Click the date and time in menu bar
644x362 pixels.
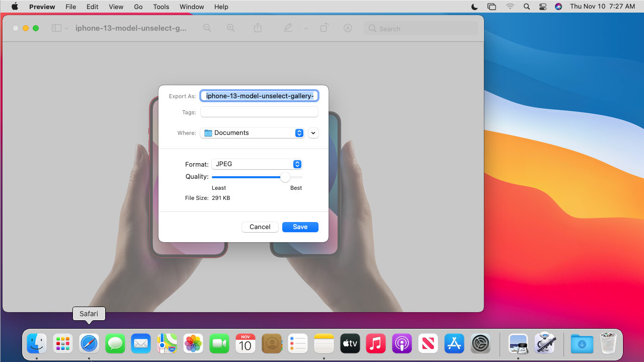(602, 7)
